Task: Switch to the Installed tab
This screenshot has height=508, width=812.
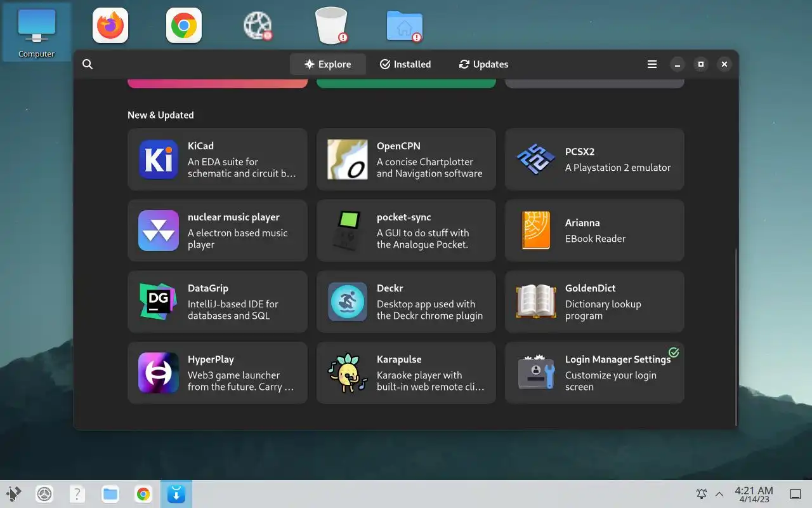Action: click(405, 64)
